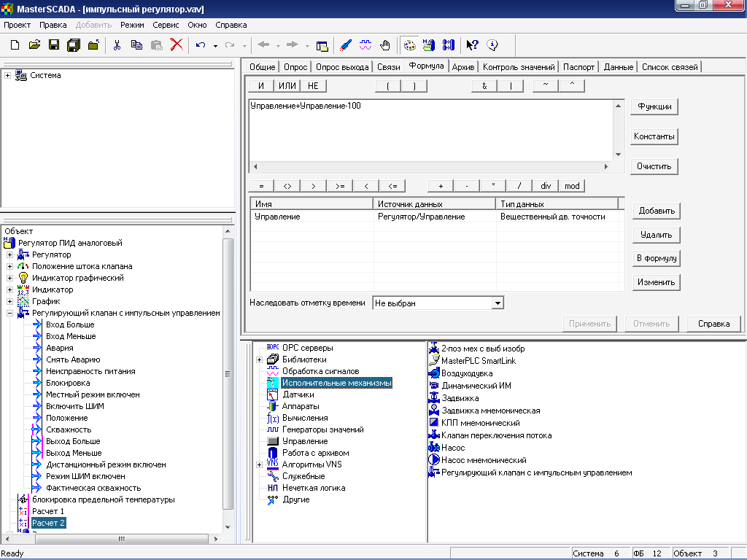This screenshot has width=747, height=560.
Task: Expand the Регулятор tree node
Action: point(9,254)
